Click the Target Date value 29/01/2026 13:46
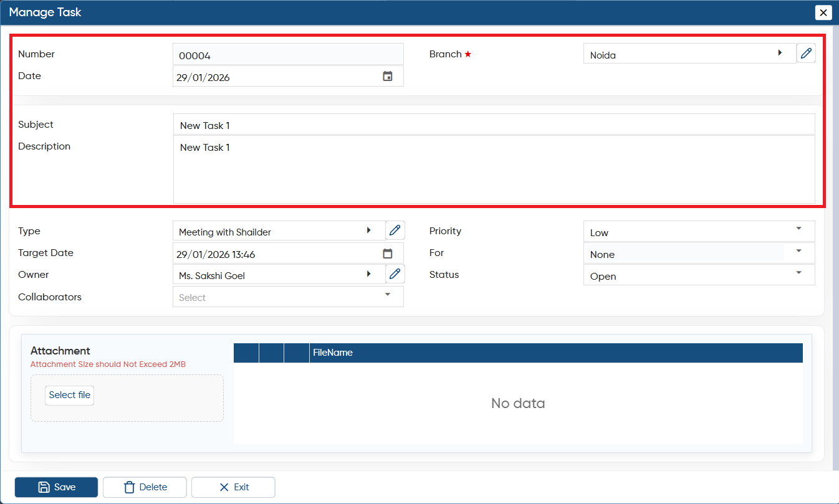Screen dimensions: 839x504 (x=216, y=255)
